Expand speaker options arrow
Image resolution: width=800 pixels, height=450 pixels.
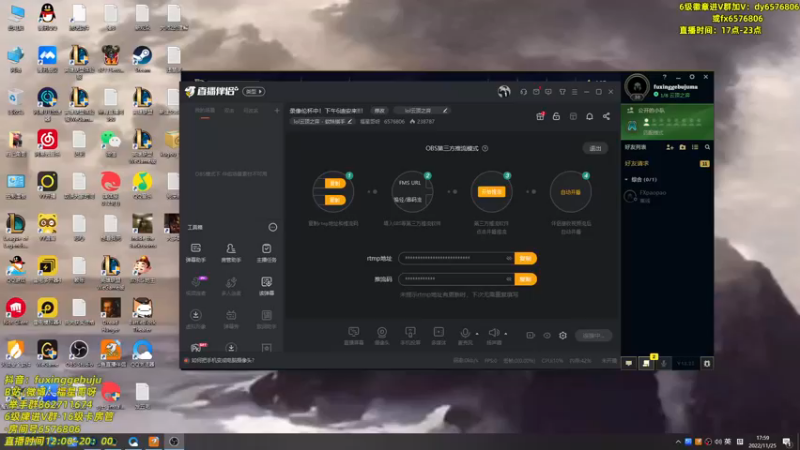click(506, 334)
